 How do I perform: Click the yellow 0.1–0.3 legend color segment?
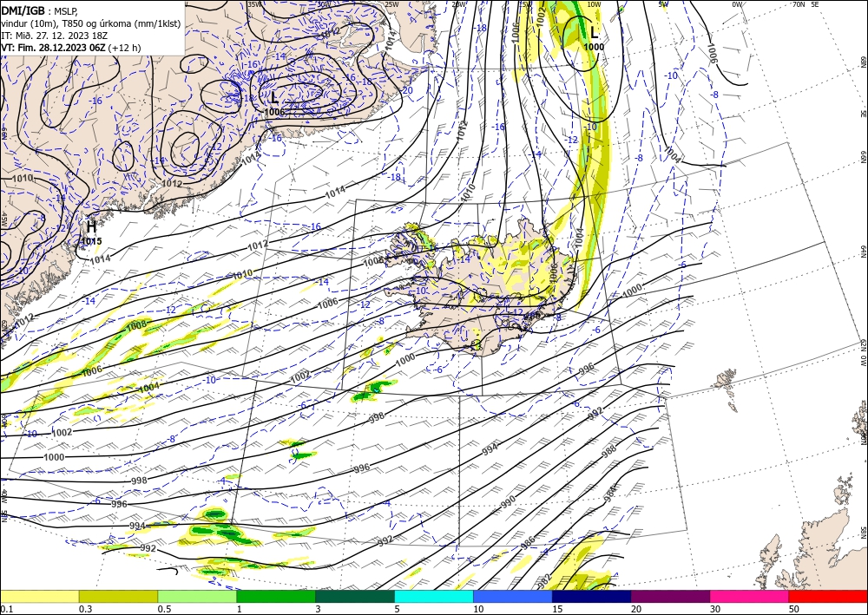[39, 596]
